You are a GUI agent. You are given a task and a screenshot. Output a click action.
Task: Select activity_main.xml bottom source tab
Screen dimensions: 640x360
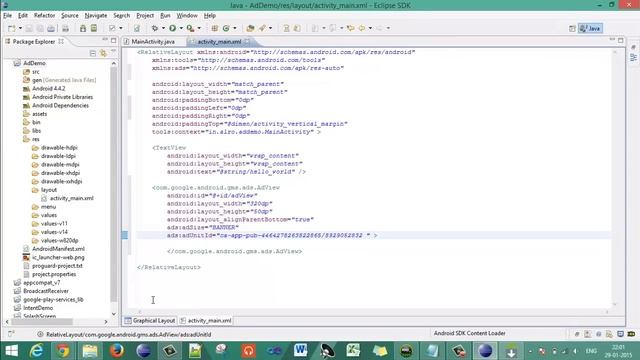(x=206, y=321)
